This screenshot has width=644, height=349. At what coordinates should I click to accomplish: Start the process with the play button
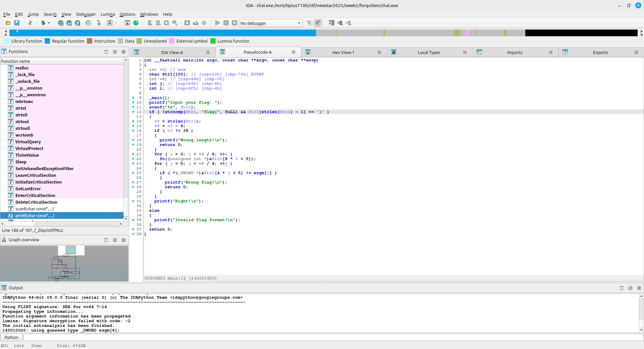218,23
